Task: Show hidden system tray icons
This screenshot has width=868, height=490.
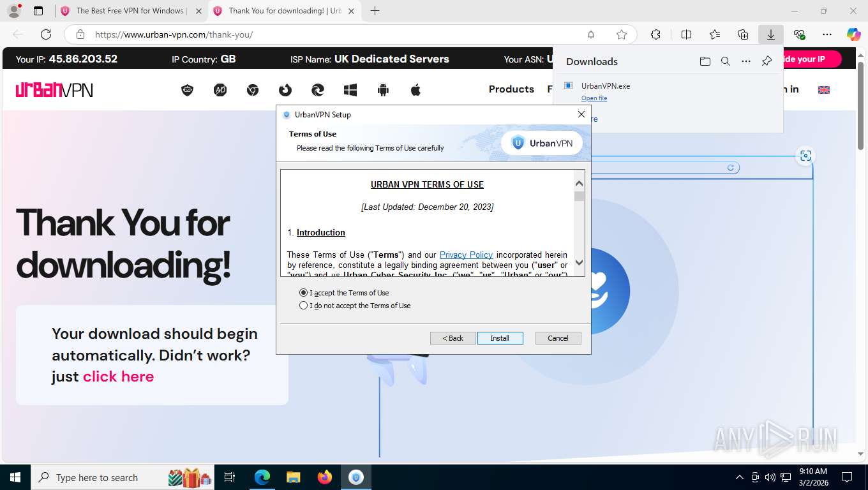Action: [x=740, y=477]
